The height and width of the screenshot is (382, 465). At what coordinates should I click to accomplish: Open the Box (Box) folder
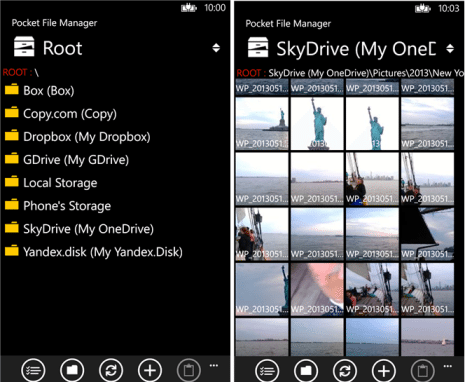[x=39, y=90]
